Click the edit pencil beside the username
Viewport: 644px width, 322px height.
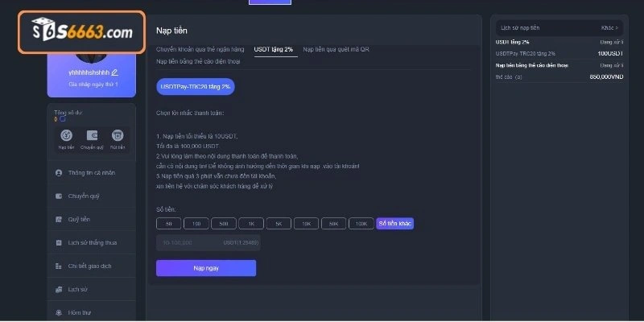tap(114, 72)
